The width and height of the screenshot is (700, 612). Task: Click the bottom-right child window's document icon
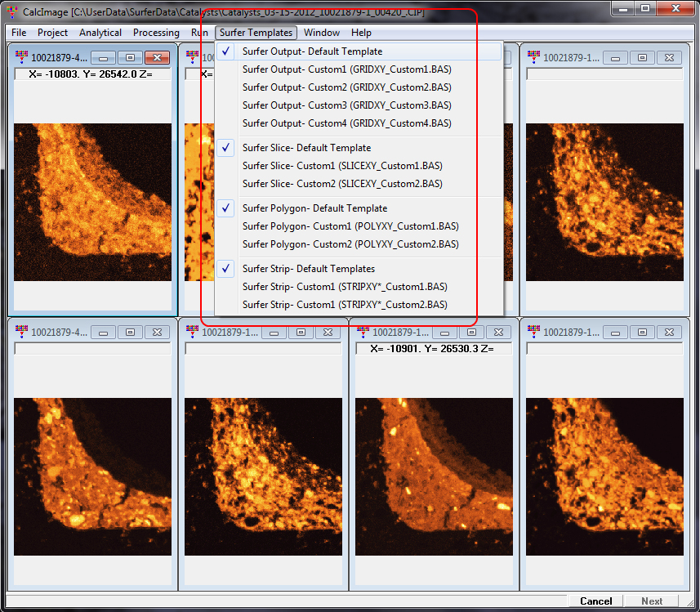(533, 332)
